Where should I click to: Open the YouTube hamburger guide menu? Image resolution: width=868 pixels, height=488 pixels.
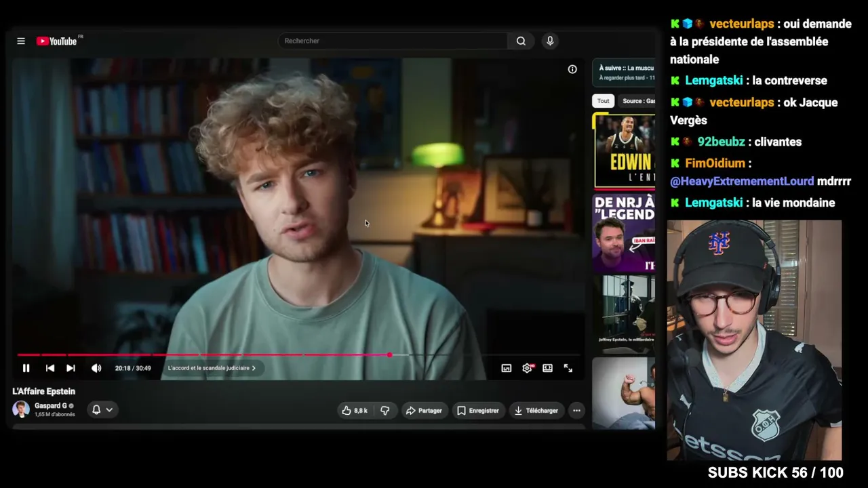(21, 41)
